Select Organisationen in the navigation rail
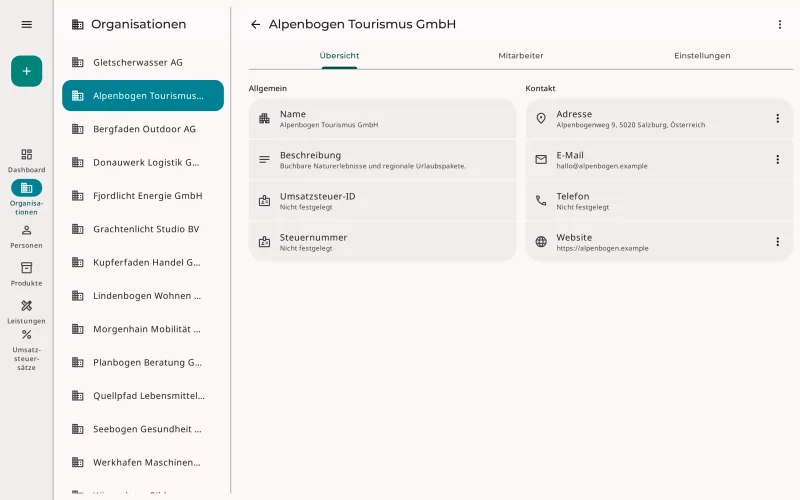Screen dimensions: 800x500 click(x=27, y=198)
